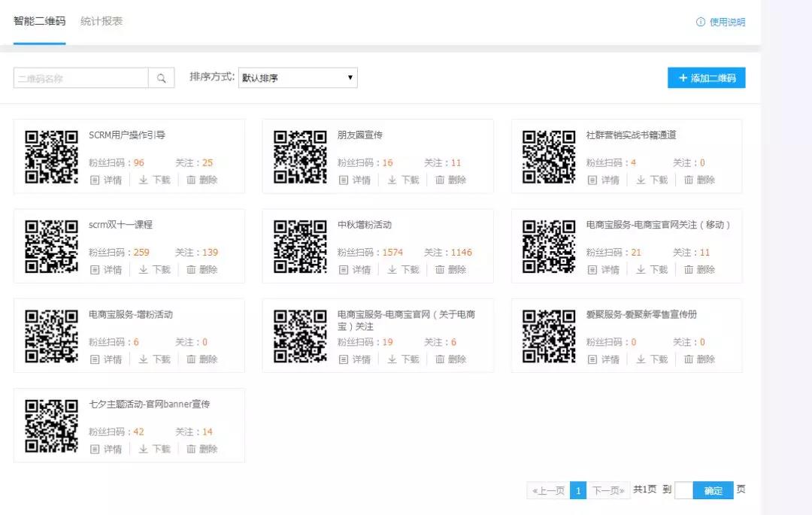
Task: Open 详情 for 朋友圈宣传 card
Action: (x=355, y=180)
